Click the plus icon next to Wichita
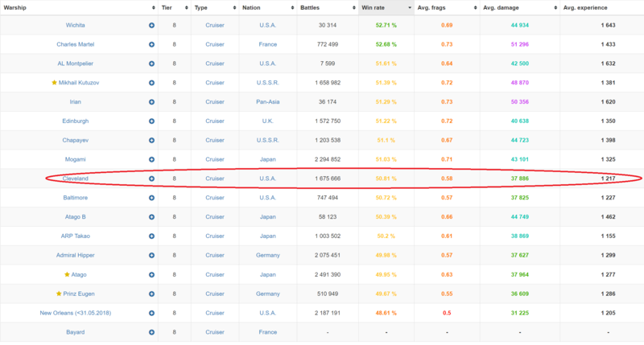Screen dimensions: 644x345 coord(151,26)
